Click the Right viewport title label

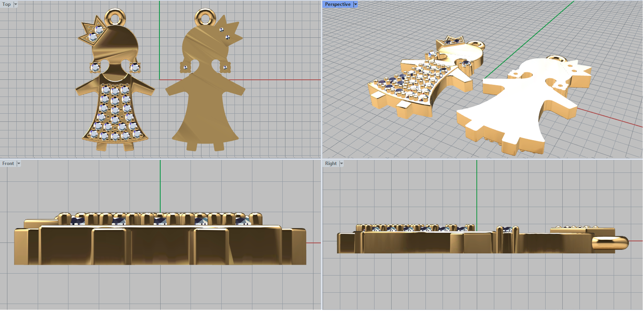pos(331,164)
